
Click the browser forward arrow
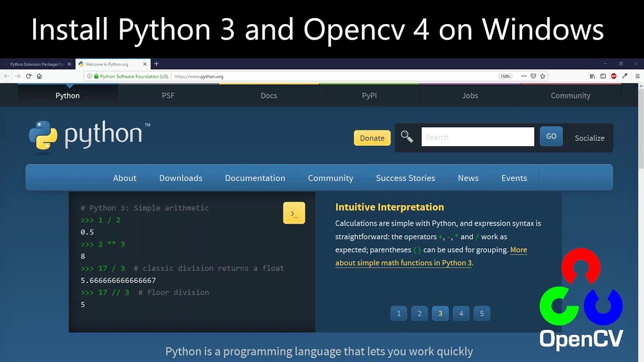tap(18, 76)
